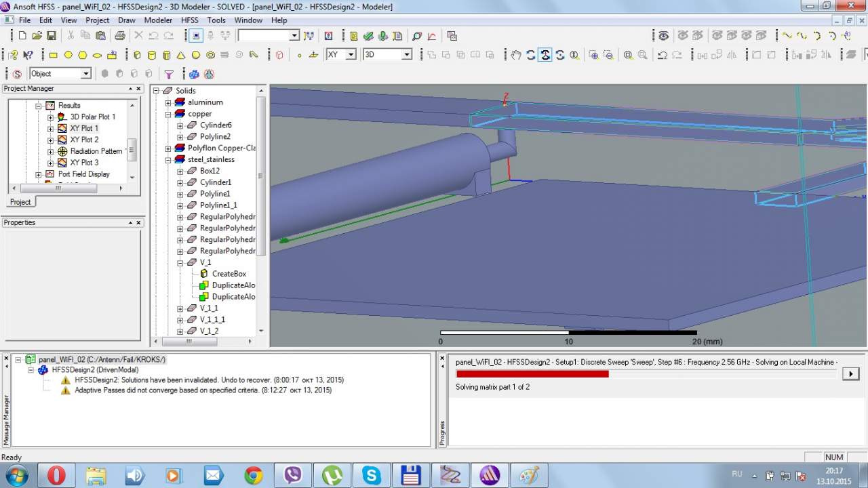Click the red solving progress bar
Viewport: 868px width, 488px height.
[532, 374]
